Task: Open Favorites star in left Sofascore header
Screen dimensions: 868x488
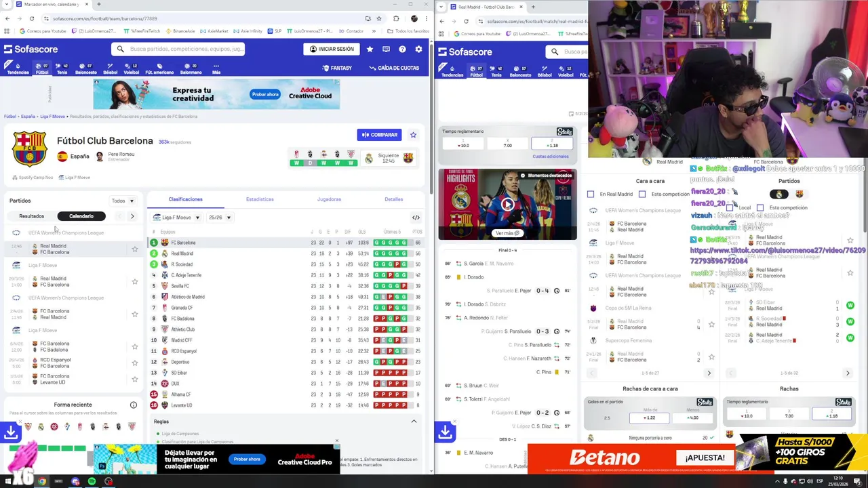Action: pos(370,49)
